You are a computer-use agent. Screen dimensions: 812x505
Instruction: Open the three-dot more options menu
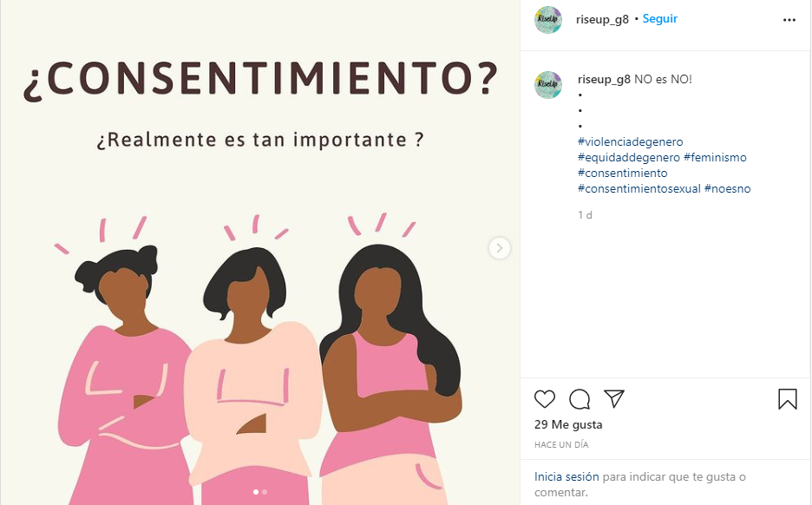[x=789, y=20]
